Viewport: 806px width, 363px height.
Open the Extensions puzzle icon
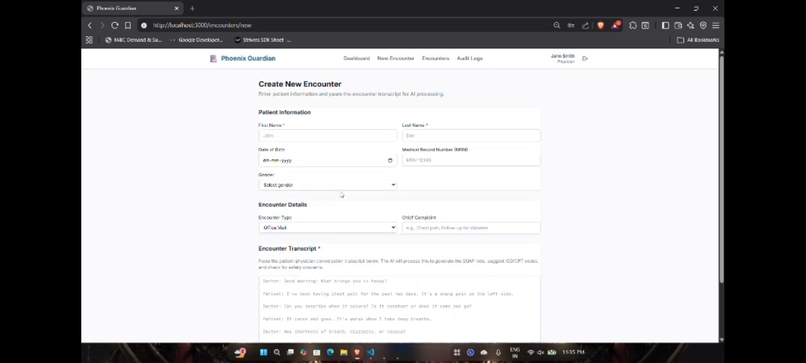tap(633, 25)
